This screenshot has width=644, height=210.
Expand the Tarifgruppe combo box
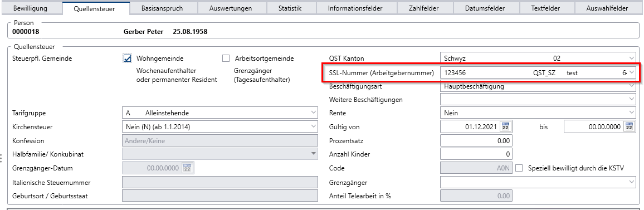click(x=314, y=113)
